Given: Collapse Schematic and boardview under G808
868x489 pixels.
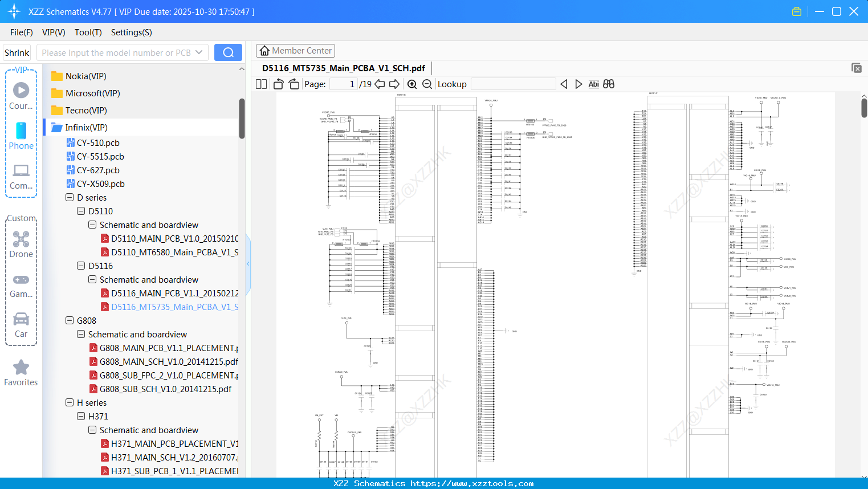Looking at the screenshot, I should click(x=81, y=335).
